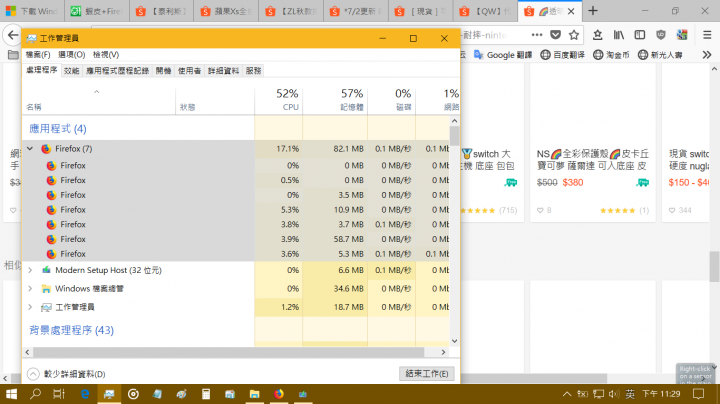Click the 應用程式 (4) group heading
720x404 pixels.
coord(58,129)
